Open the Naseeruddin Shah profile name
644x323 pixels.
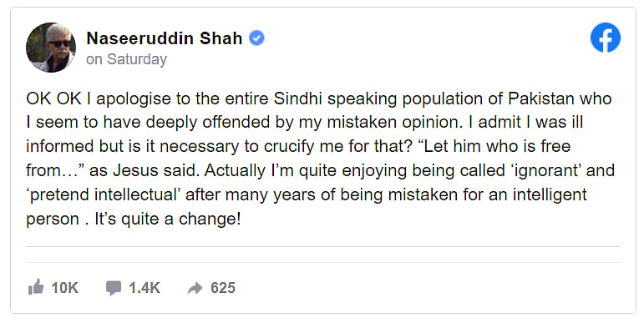[x=165, y=38]
